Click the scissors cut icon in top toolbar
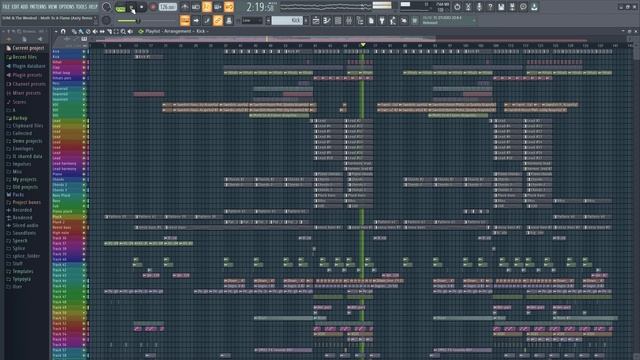This screenshot has width=640, height=360. coord(468,7)
